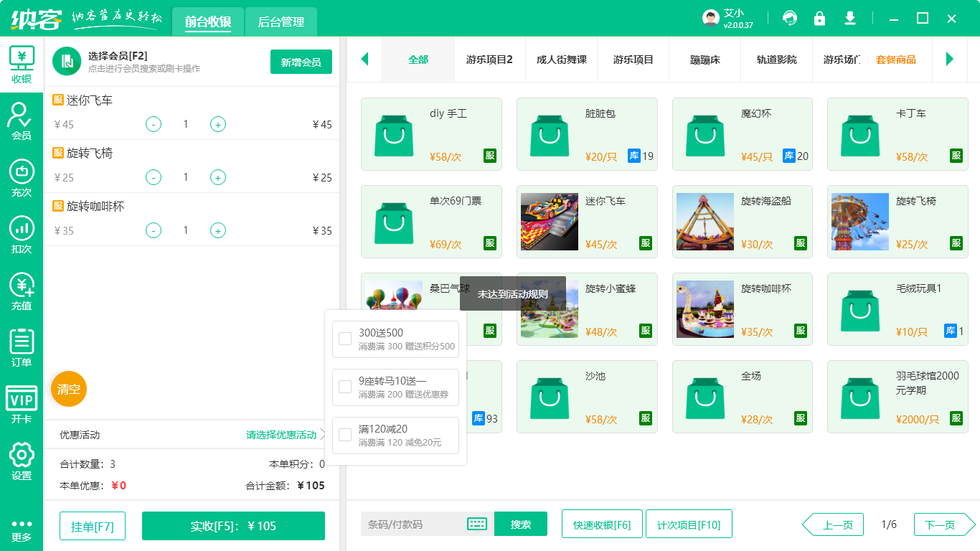Enable the 300送500 promotion checkbox

click(344, 338)
